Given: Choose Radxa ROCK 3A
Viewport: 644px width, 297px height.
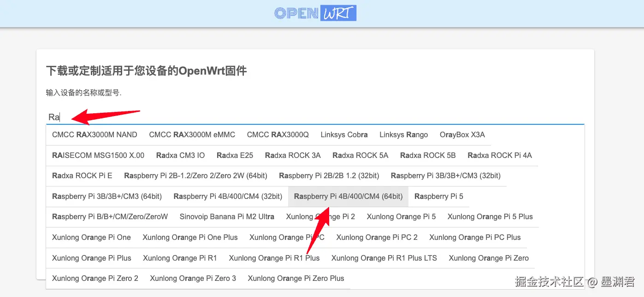Looking at the screenshot, I should 293,155.
